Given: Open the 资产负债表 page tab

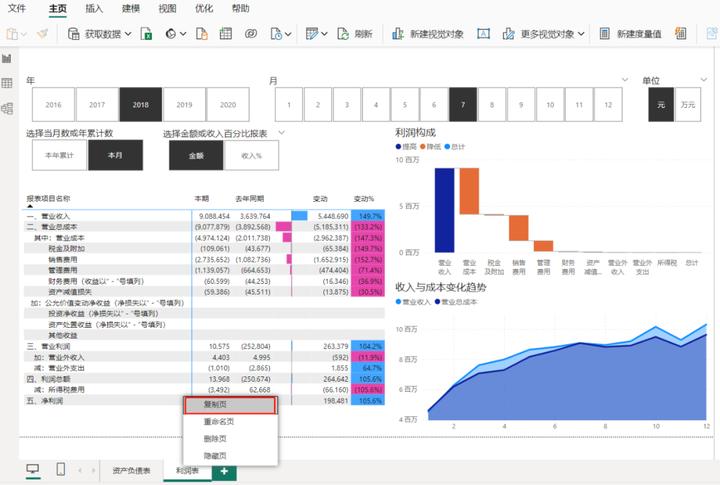Looking at the screenshot, I should pos(131,471).
